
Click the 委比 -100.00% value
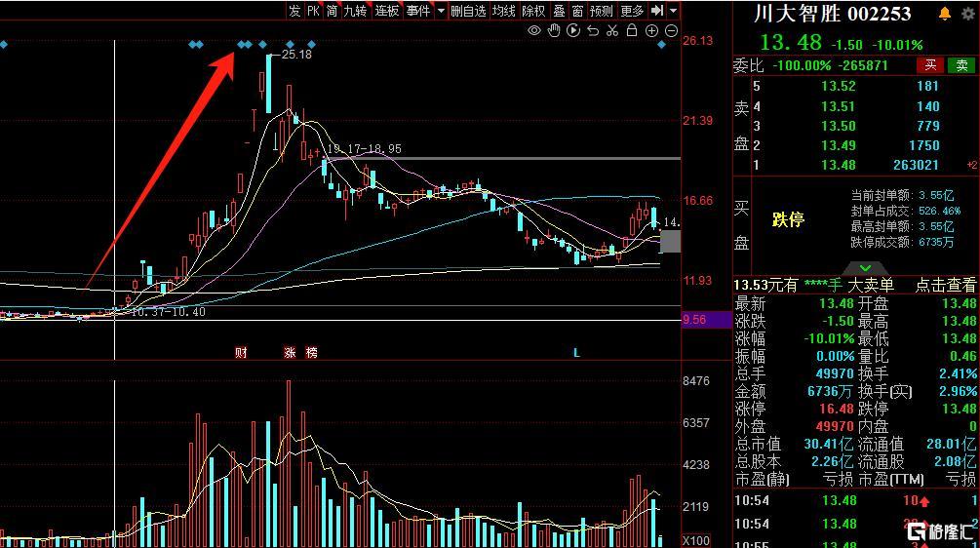click(802, 65)
